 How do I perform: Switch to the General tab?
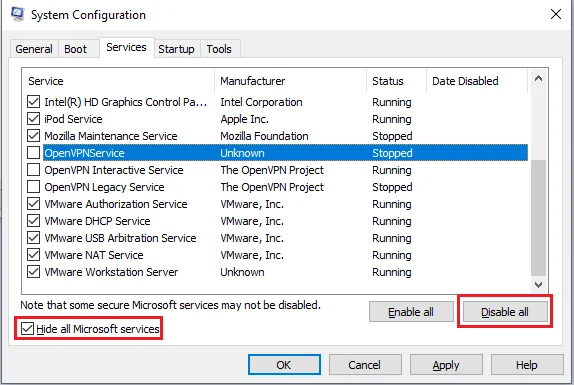click(34, 49)
